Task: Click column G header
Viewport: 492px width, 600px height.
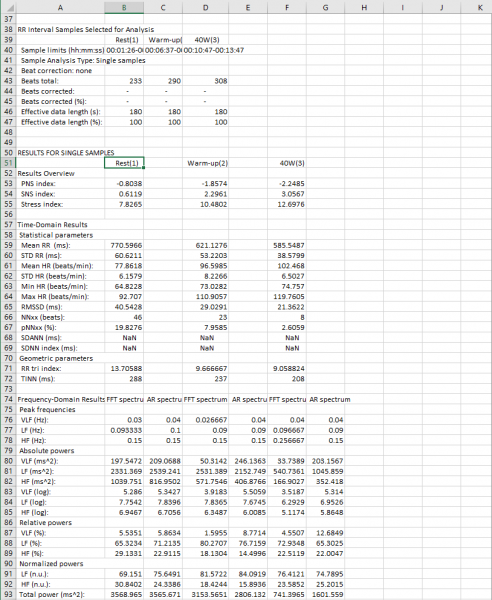Action: click(x=325, y=7)
